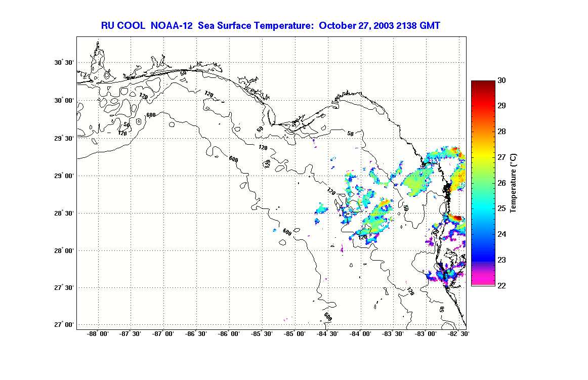Click the dark red top of the color bar
Screen dimensions: 588x380
tap(483, 83)
